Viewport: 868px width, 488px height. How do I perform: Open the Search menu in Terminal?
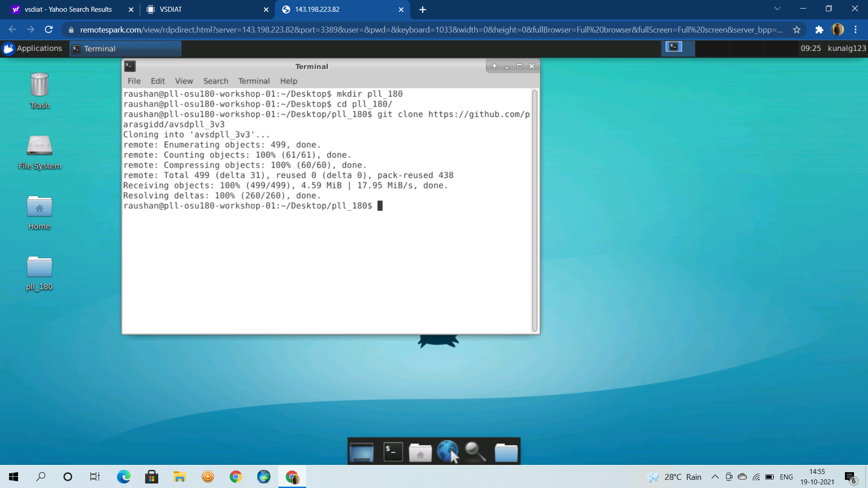(216, 81)
